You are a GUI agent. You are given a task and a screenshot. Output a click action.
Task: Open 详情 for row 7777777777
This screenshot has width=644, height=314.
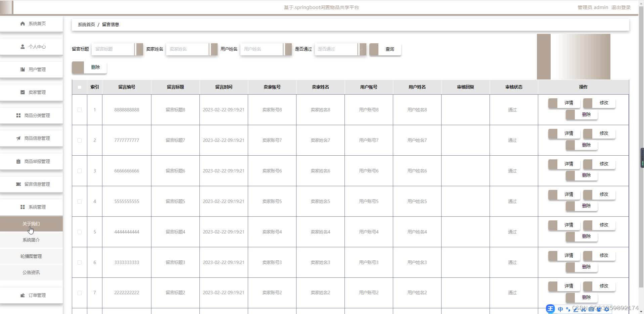[x=564, y=134]
